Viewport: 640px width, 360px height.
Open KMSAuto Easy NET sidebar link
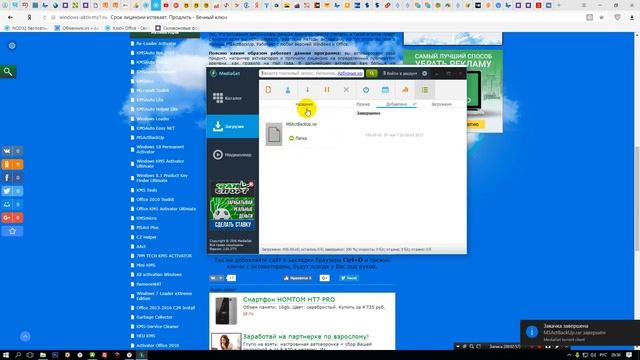point(156,128)
